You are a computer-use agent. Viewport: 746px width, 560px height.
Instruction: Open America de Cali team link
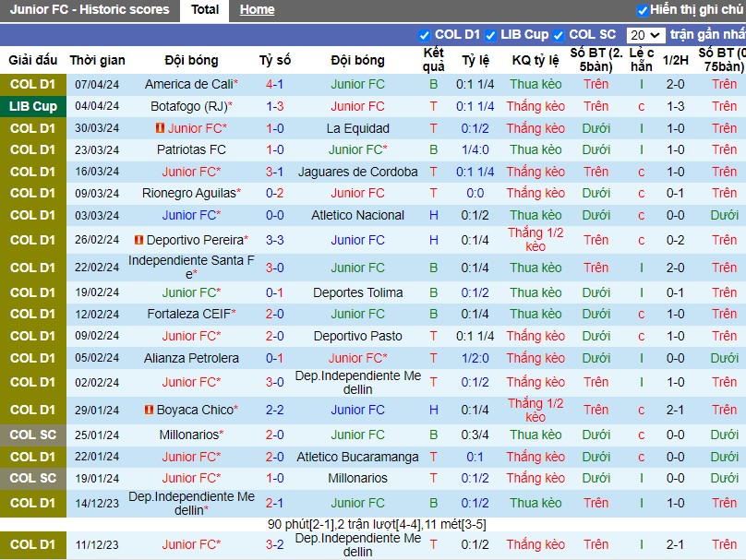[189, 85]
